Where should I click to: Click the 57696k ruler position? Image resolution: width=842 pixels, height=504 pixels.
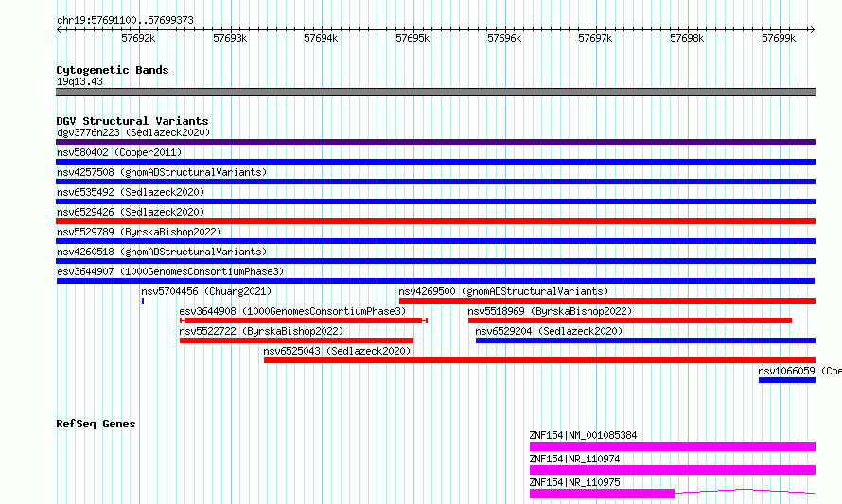tap(504, 38)
